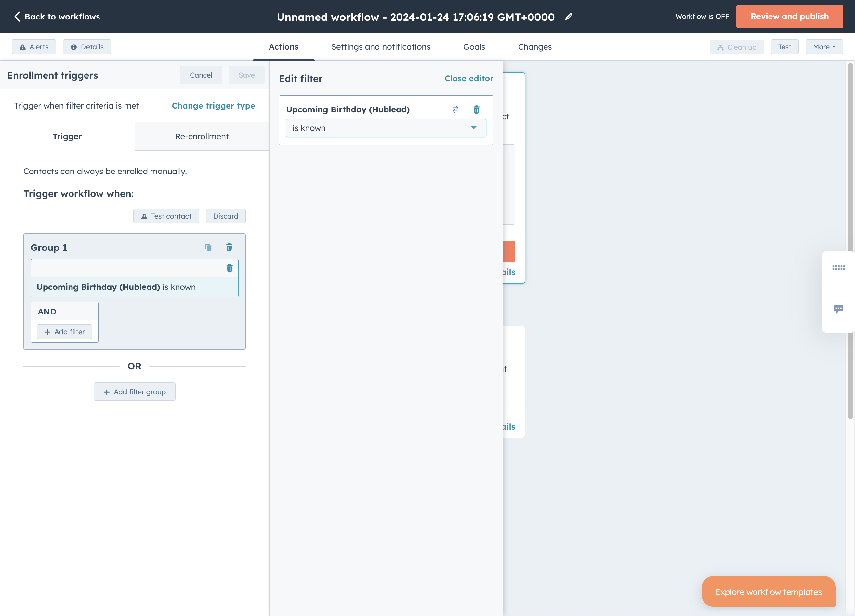Expand the 'is known' operator dropdown
The height and width of the screenshot is (616, 855).
coord(386,128)
